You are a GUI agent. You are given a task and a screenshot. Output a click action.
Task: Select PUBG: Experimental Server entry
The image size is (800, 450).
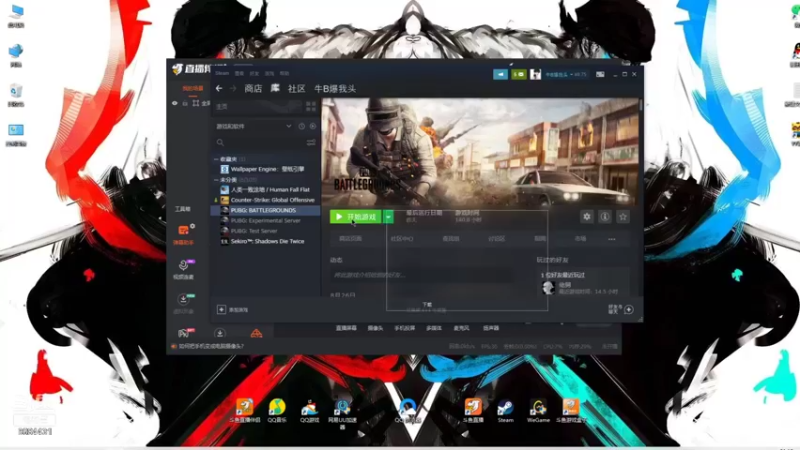tap(265, 220)
